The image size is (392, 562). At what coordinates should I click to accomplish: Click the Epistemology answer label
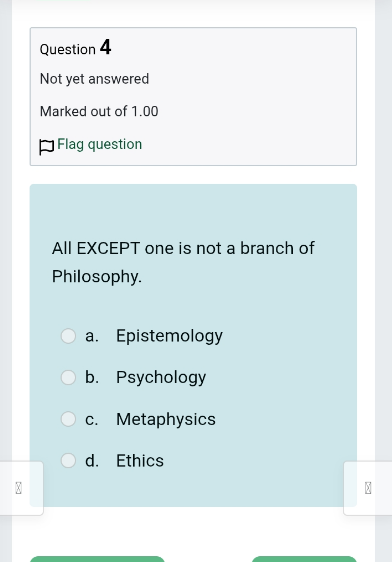click(169, 336)
